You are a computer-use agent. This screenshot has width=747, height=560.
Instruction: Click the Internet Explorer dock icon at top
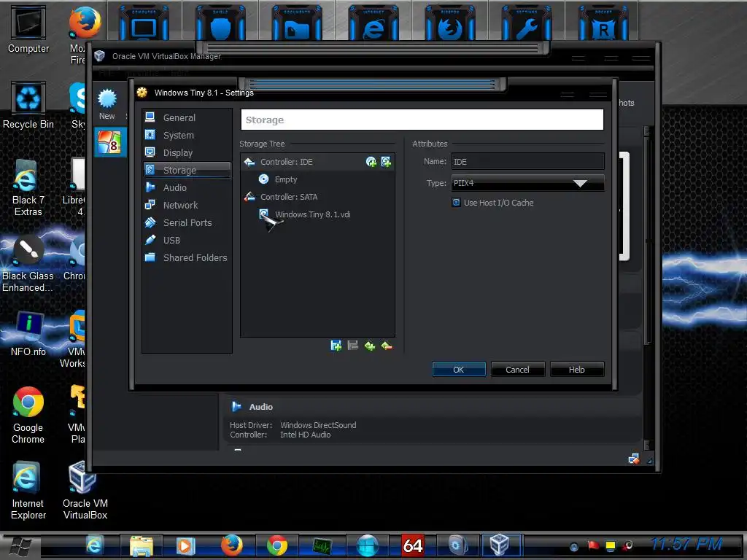373,24
